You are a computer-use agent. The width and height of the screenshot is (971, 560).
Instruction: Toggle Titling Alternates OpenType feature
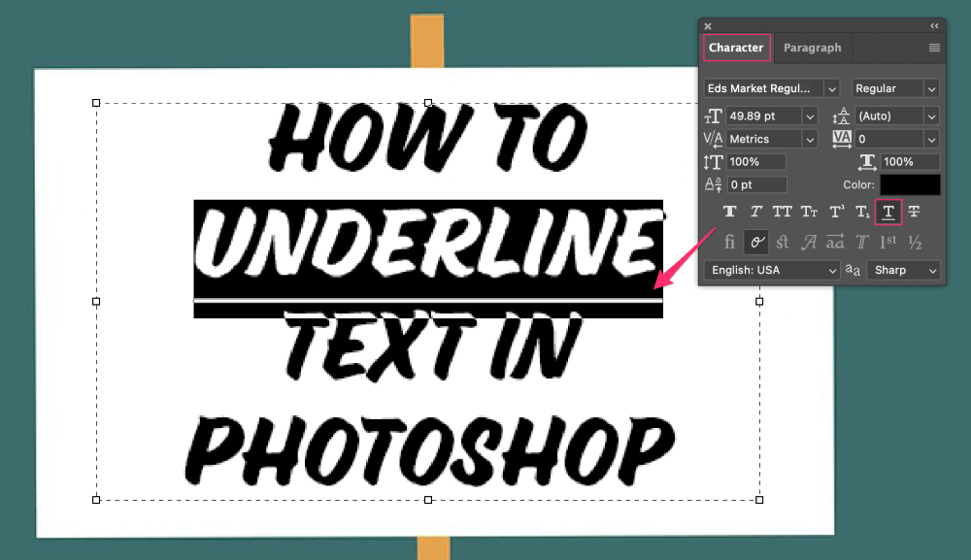862,242
